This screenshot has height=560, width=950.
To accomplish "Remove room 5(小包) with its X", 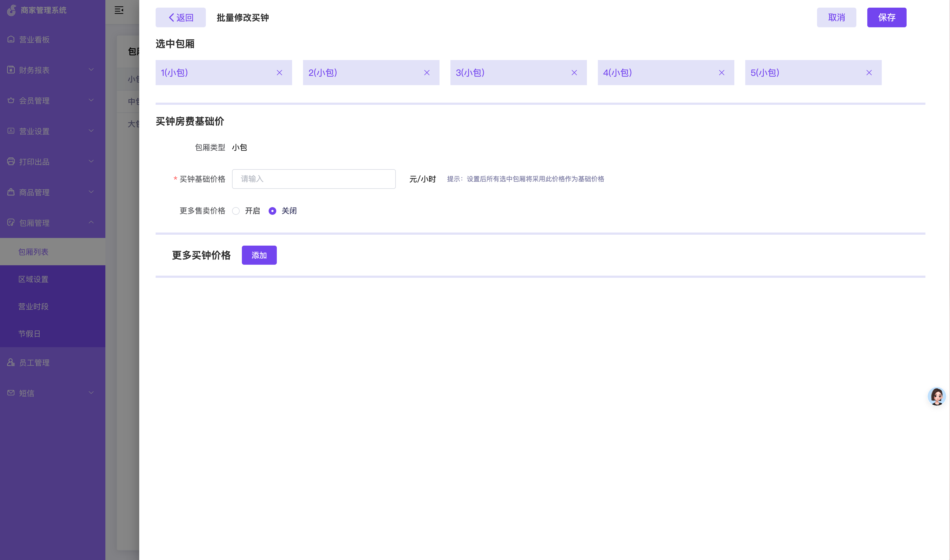I will [x=869, y=72].
